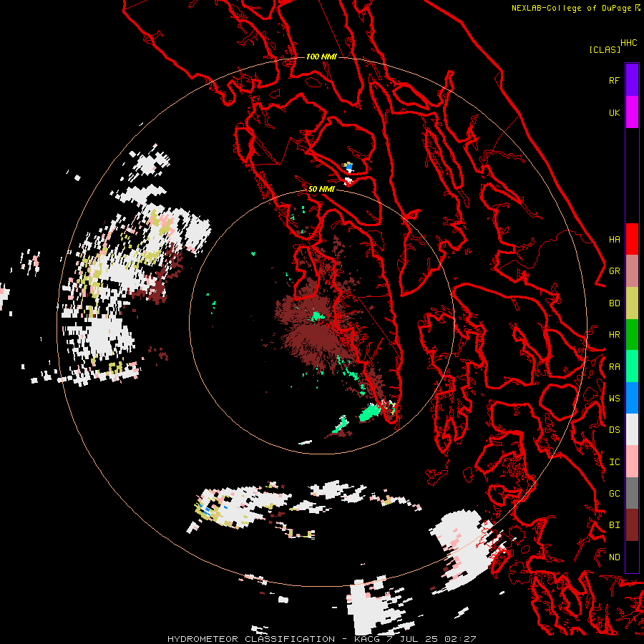Viewport: 644px width, 644px height.
Task: Pick the dark green HR legend swatch
Action: click(632, 334)
